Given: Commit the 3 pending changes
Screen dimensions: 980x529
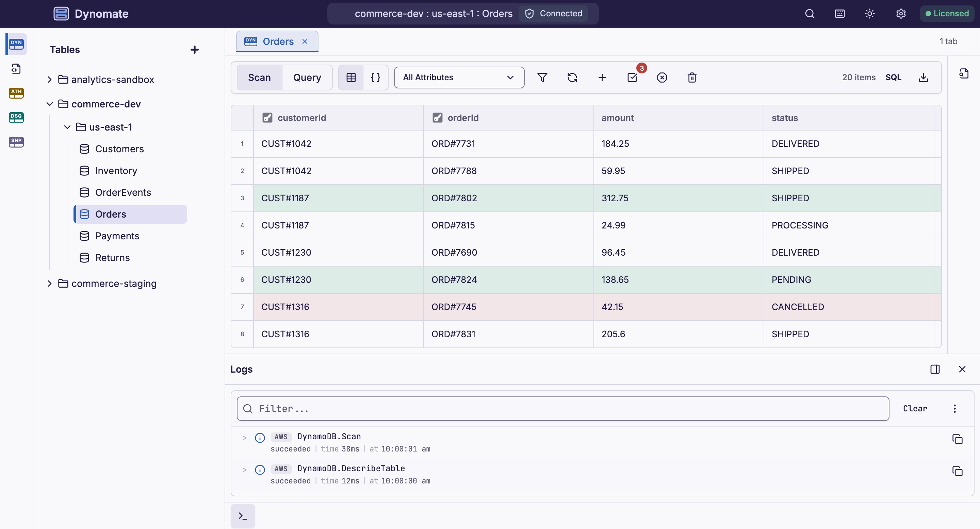Looking at the screenshot, I should 632,78.
